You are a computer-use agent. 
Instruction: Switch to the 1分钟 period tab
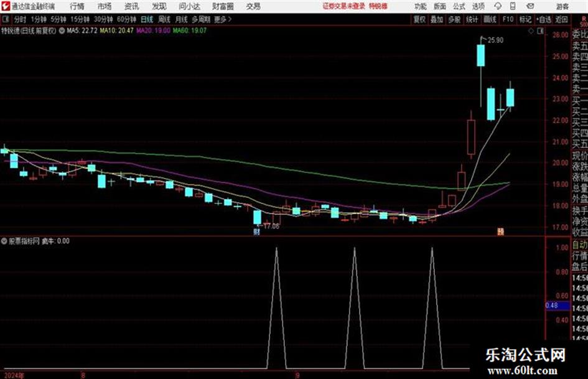[x=39, y=19]
